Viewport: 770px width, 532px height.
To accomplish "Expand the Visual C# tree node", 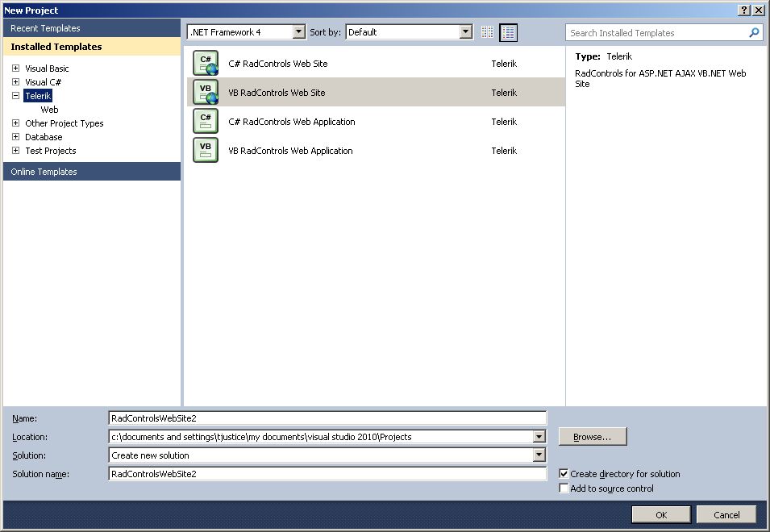I will (x=15, y=82).
